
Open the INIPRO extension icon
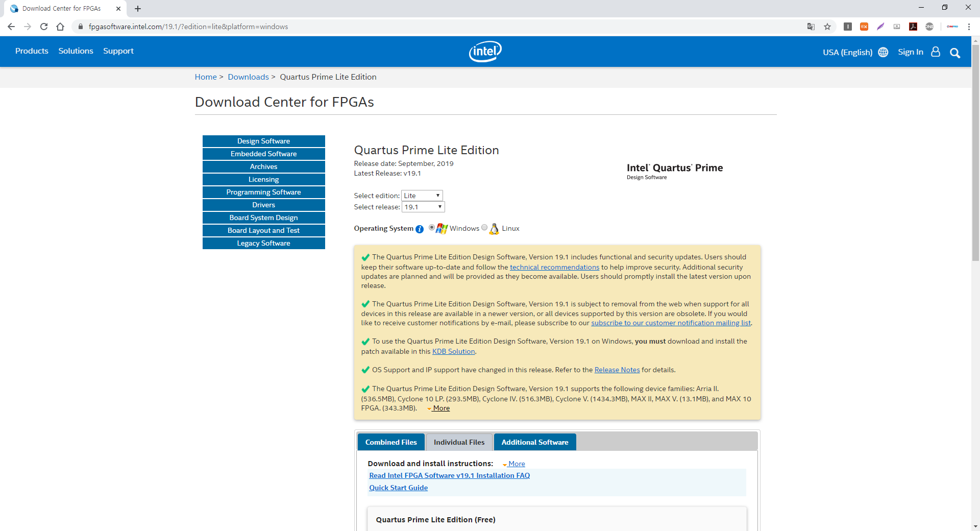(x=952, y=27)
